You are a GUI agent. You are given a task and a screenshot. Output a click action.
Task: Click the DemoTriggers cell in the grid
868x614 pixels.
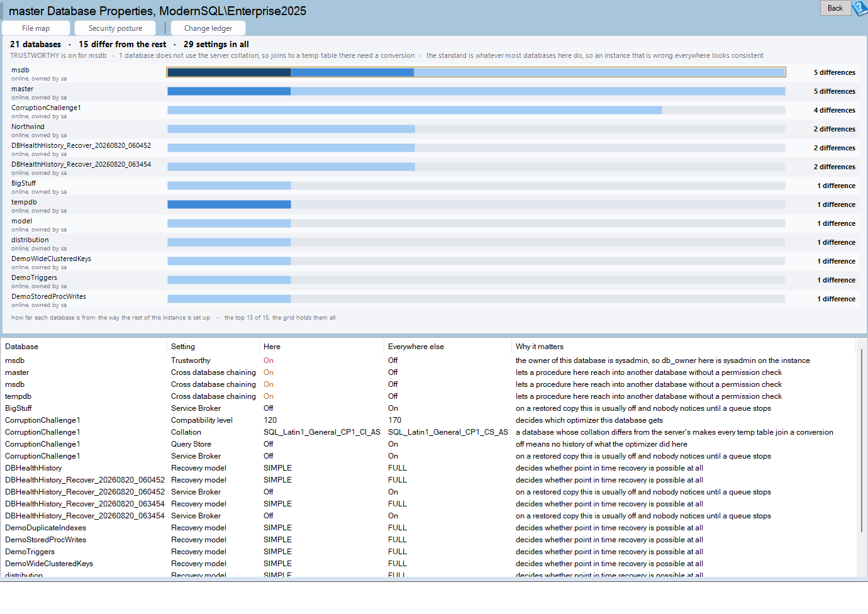(30, 552)
